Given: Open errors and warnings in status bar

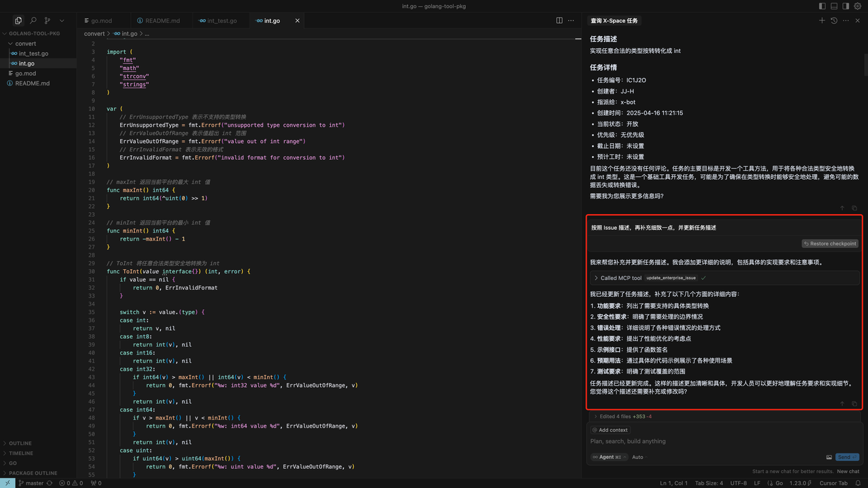Looking at the screenshot, I should pyautogui.click(x=71, y=483).
